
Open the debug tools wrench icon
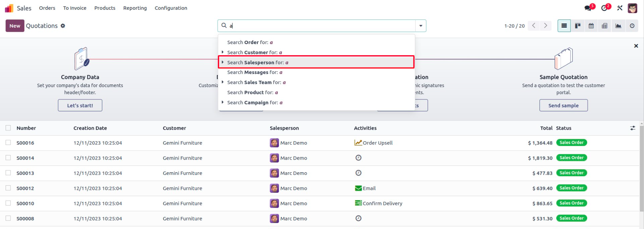[620, 8]
